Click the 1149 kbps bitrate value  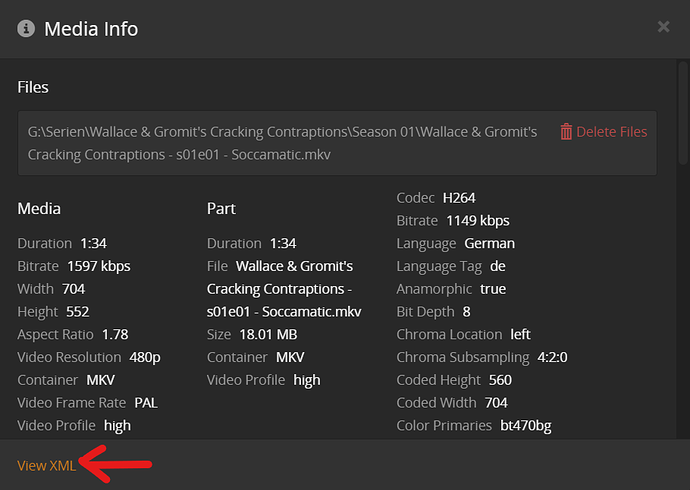(x=478, y=220)
